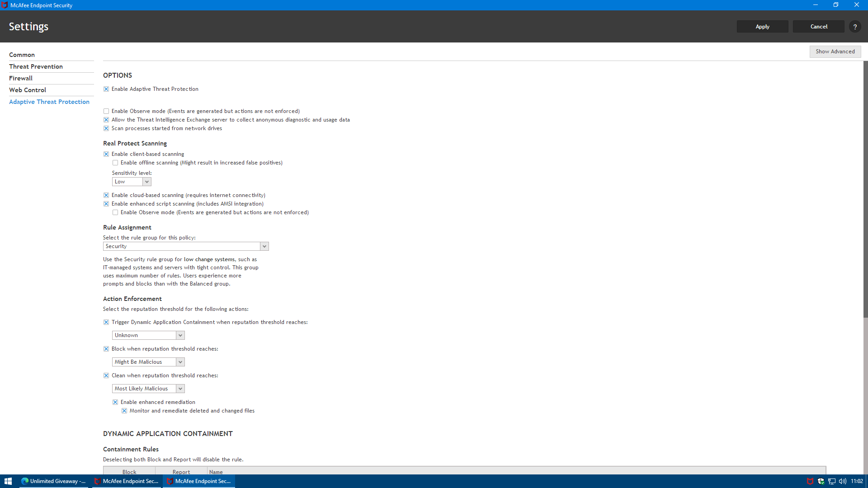Screen dimensions: 868x488
Task: Click Windows Security shield tray icon
Action: click(821, 481)
